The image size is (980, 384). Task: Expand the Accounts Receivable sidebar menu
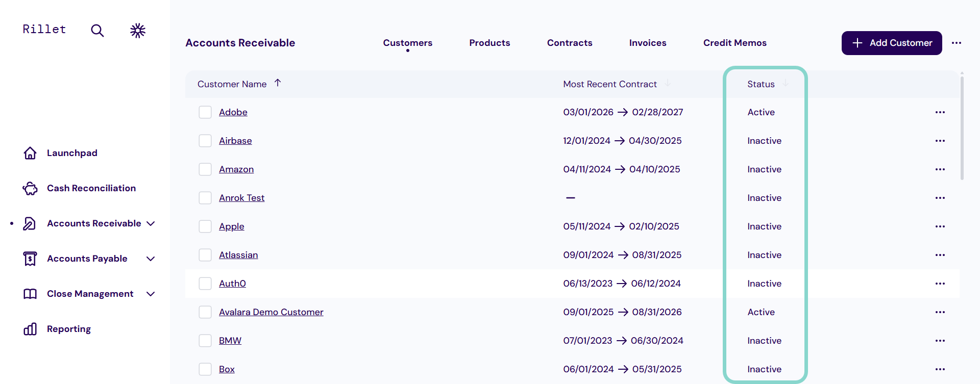[x=151, y=223]
